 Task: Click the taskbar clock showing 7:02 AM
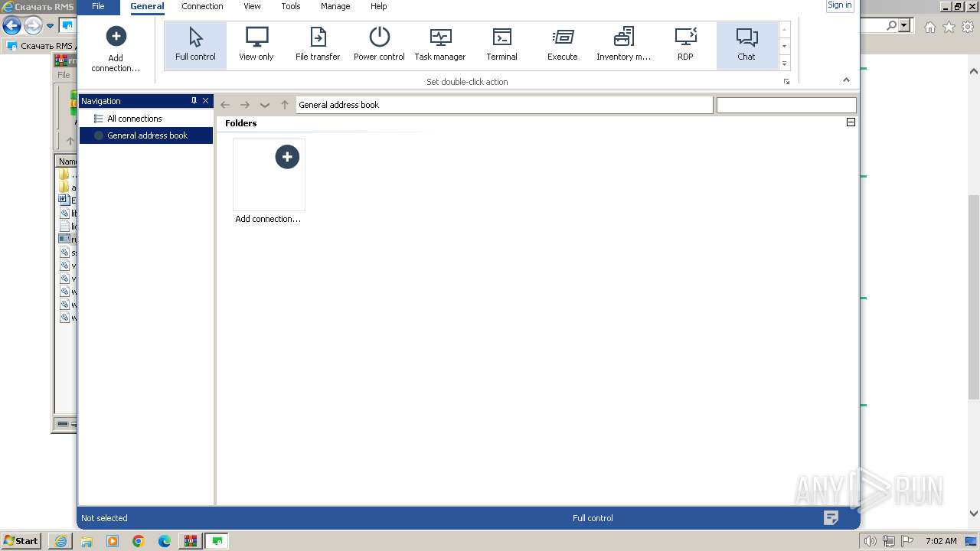click(941, 541)
